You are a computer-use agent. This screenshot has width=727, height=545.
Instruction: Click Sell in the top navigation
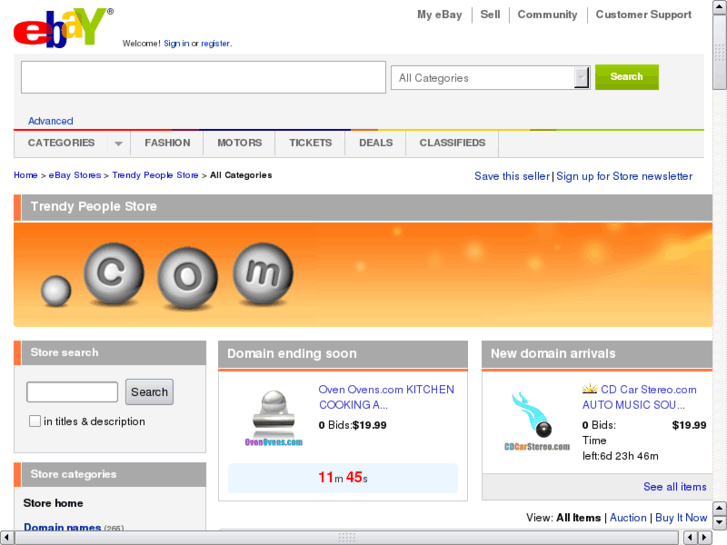[490, 15]
